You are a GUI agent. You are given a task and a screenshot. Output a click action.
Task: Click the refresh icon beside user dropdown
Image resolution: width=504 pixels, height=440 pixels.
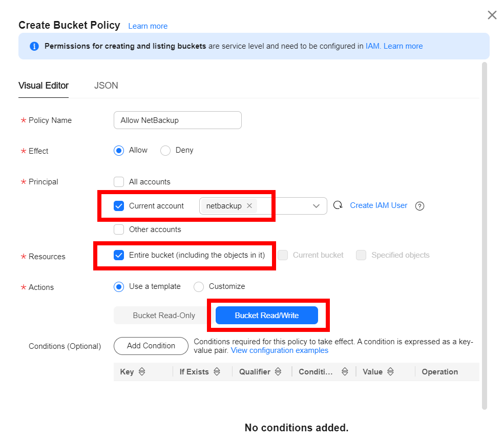pos(338,205)
